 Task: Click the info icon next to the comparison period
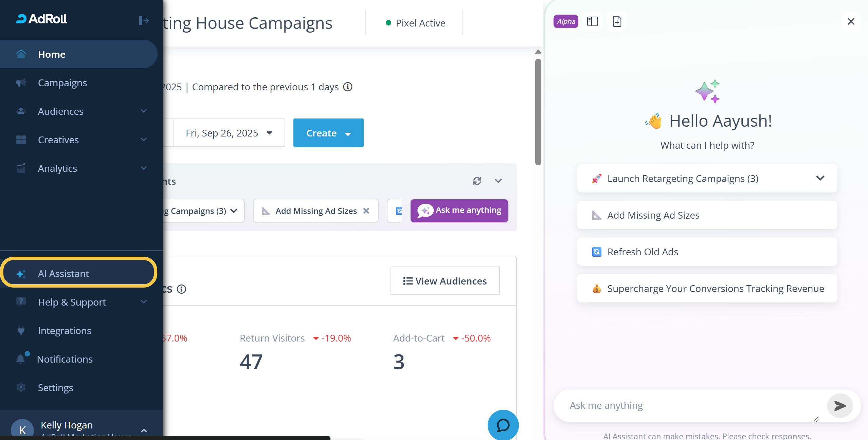pyautogui.click(x=348, y=87)
